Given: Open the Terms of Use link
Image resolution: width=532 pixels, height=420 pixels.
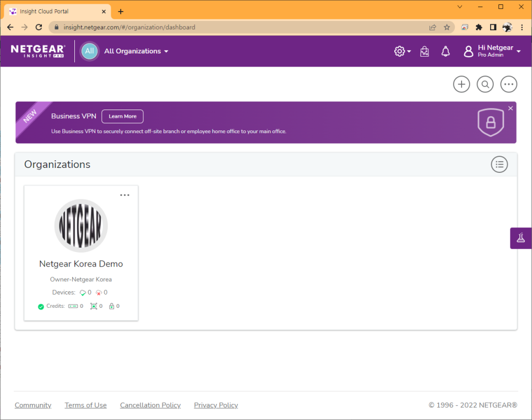Looking at the screenshot, I should [x=85, y=405].
